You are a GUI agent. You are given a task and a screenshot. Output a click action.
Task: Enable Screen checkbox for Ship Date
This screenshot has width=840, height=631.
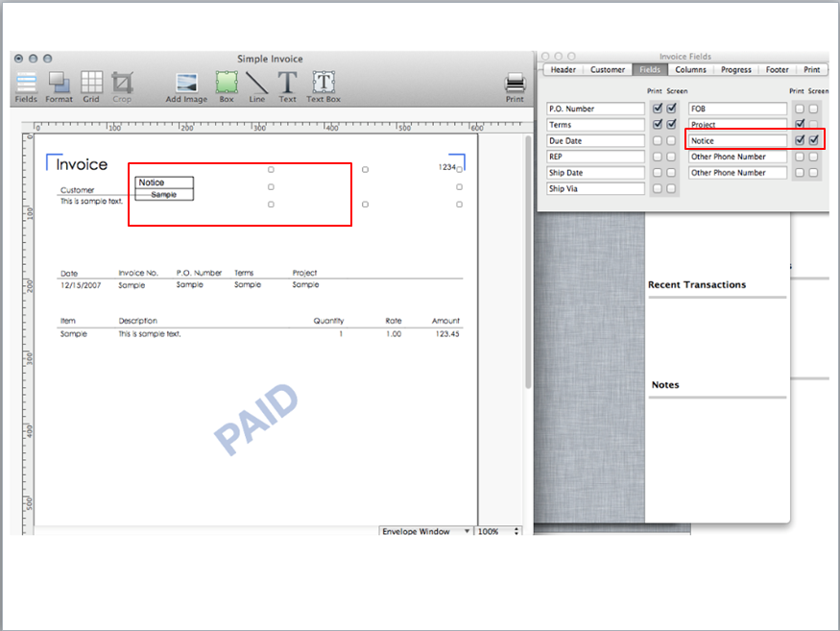click(671, 173)
